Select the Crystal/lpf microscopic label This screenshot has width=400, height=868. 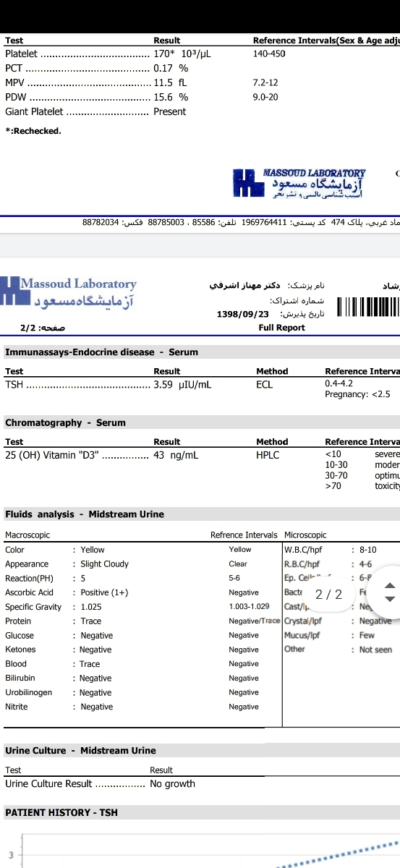click(303, 621)
